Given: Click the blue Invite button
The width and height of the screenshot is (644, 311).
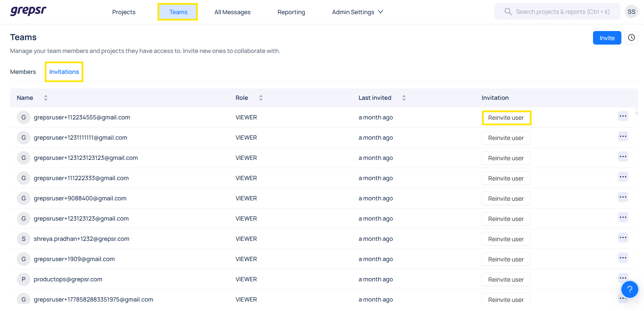Looking at the screenshot, I should 607,38.
